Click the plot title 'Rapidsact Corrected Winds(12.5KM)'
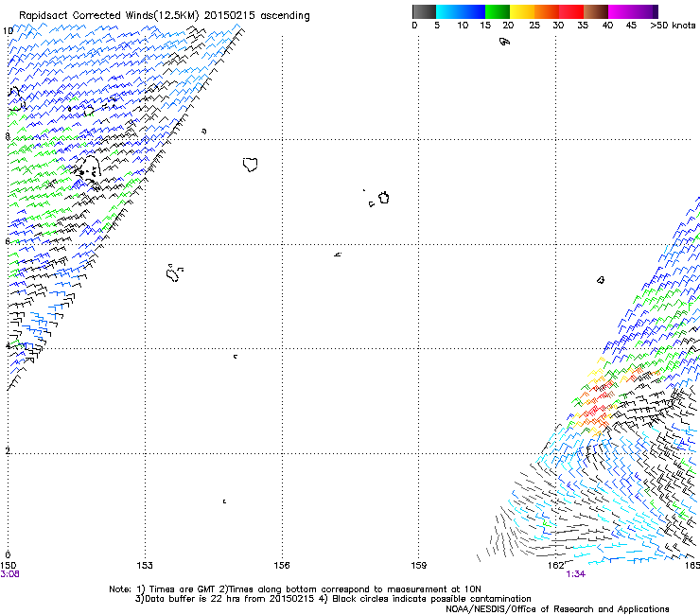The image size is (700, 615). (x=109, y=16)
